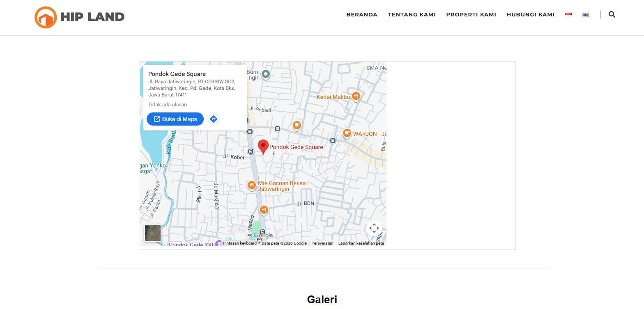644x309 pixels.
Task: Open the Persyaratan terms link
Action: (322, 243)
